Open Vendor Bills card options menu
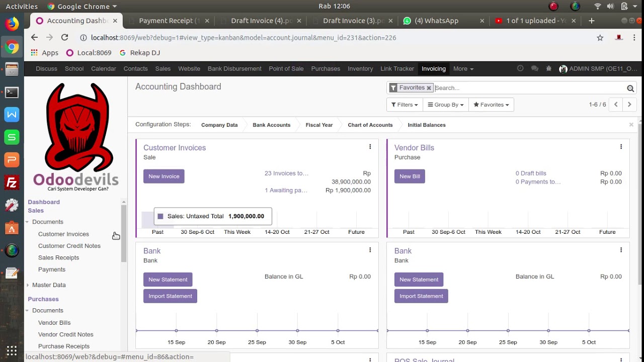The image size is (644, 362). coord(621,147)
